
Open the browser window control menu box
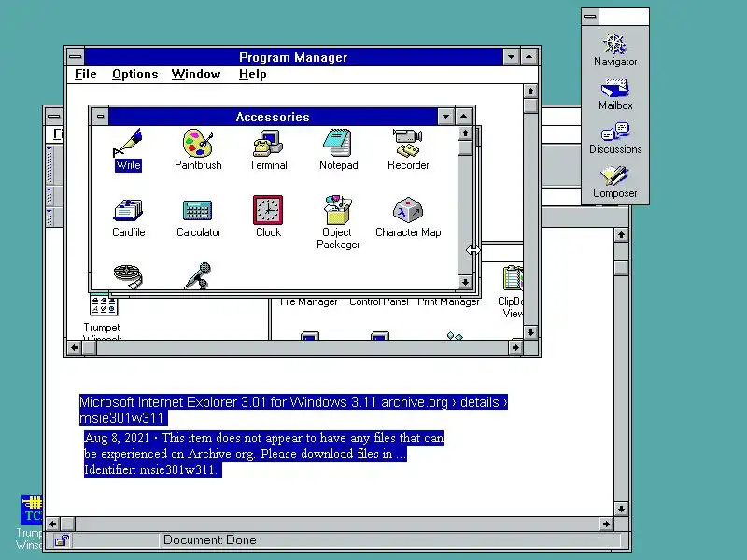(54, 116)
